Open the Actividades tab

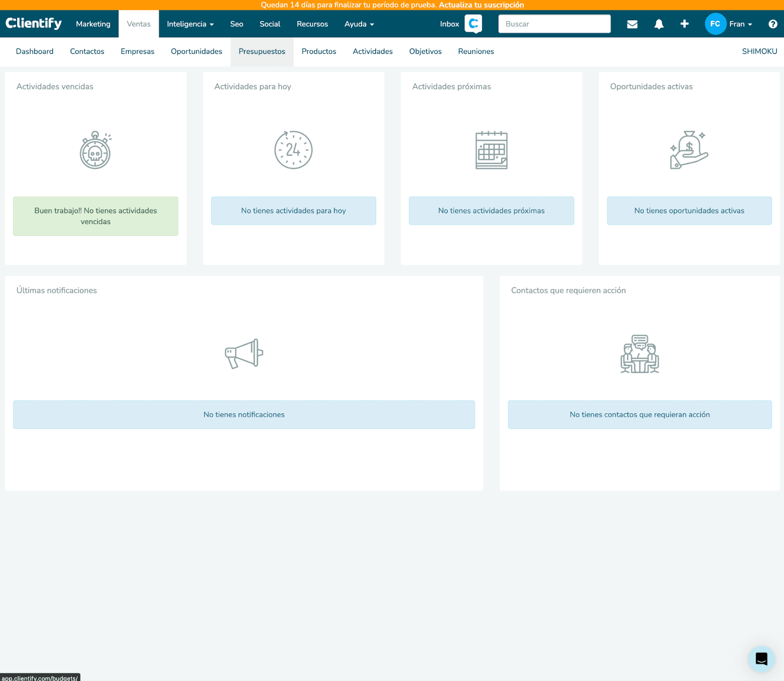tap(373, 51)
